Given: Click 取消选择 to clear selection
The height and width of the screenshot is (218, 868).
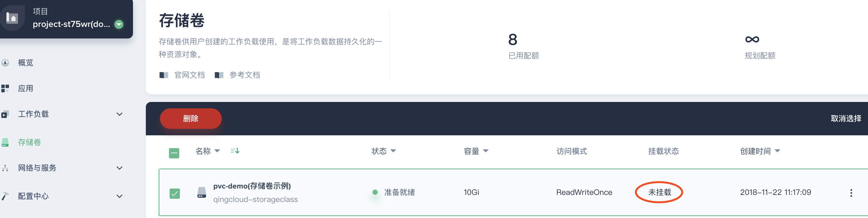Looking at the screenshot, I should [846, 118].
